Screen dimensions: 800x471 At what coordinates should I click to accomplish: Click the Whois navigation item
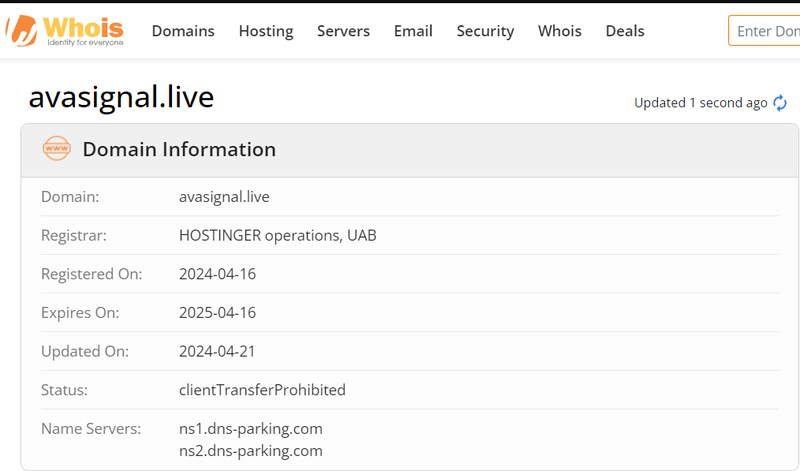pyautogui.click(x=559, y=31)
